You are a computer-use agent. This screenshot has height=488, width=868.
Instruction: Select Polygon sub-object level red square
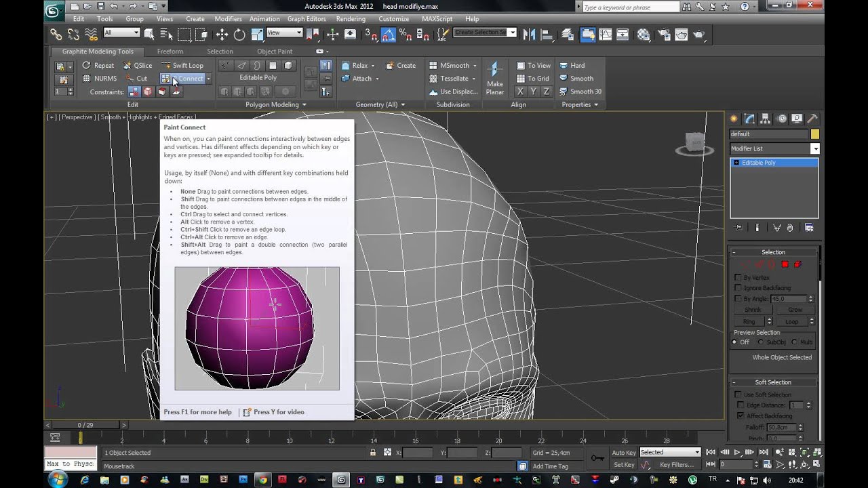coord(785,264)
